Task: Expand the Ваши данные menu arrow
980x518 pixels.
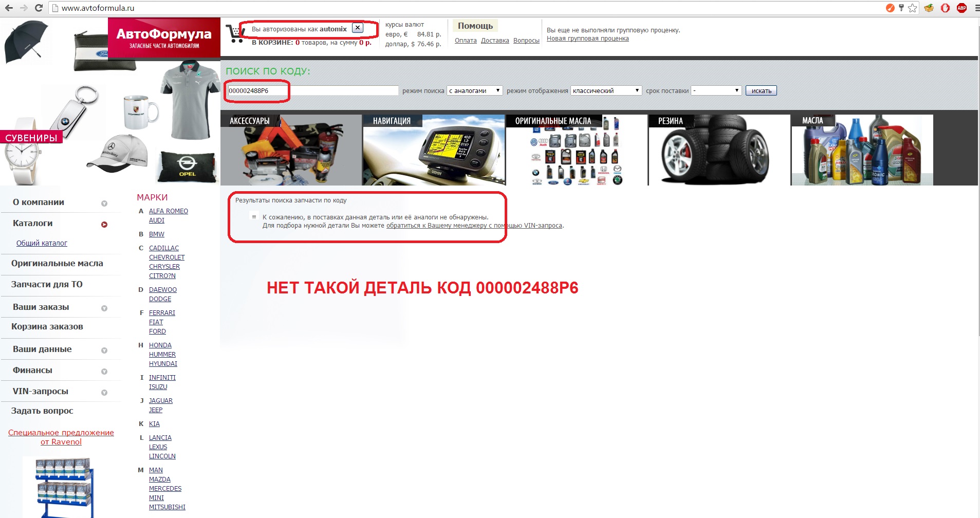Action: coord(104,350)
